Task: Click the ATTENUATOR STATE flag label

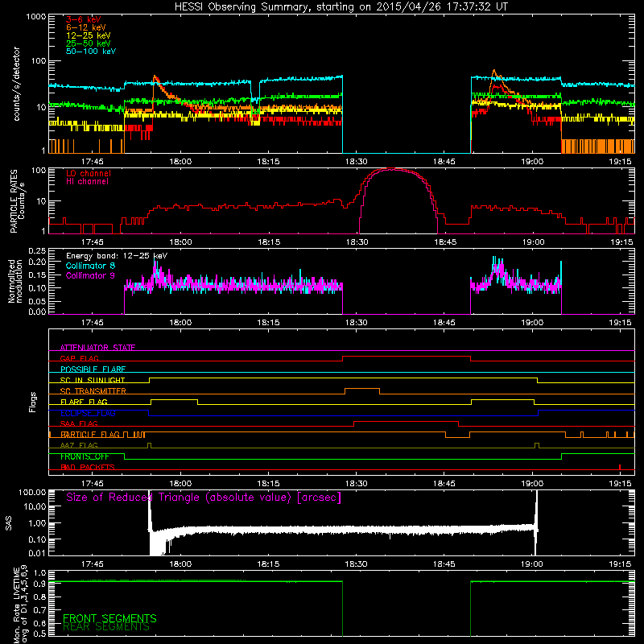Action: (97, 348)
